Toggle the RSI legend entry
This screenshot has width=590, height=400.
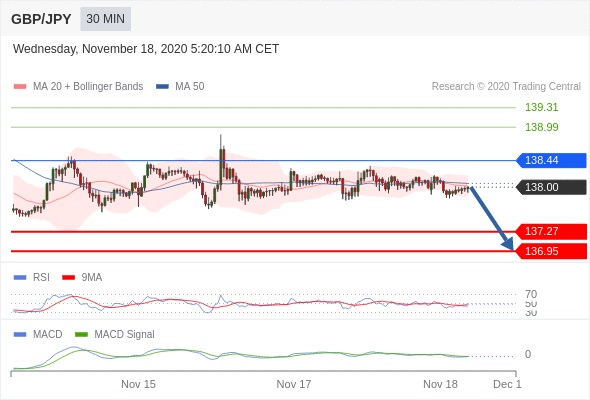(x=32, y=277)
